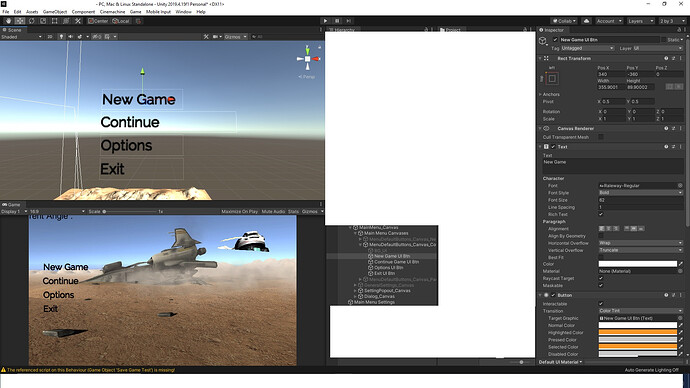Open the GameObject menu

(x=55, y=12)
